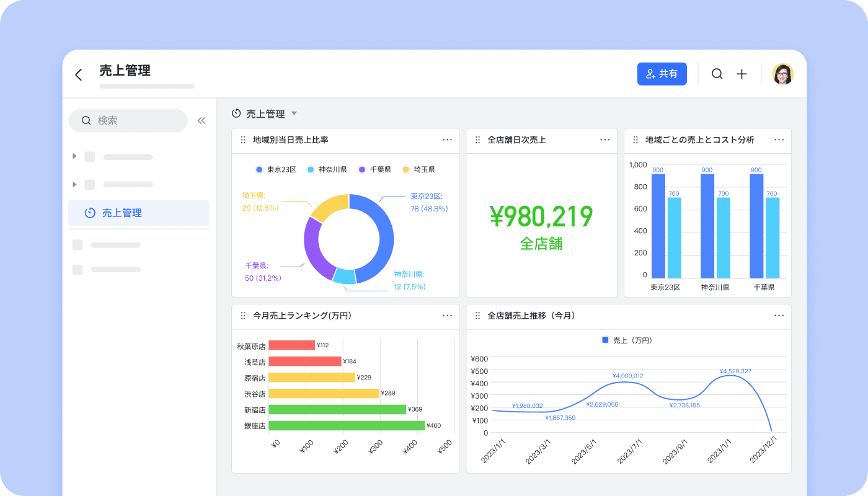Click the 全店舗 label under total
This screenshot has width=868, height=496.
point(541,244)
